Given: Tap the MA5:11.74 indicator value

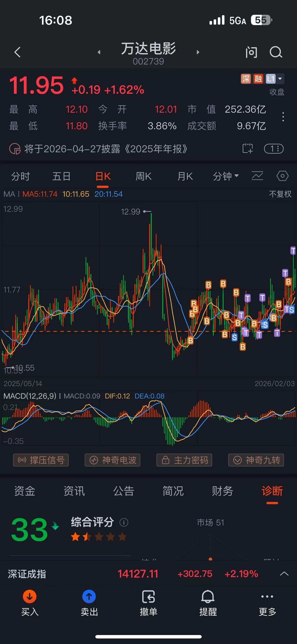Looking at the screenshot, I should (x=40, y=194).
